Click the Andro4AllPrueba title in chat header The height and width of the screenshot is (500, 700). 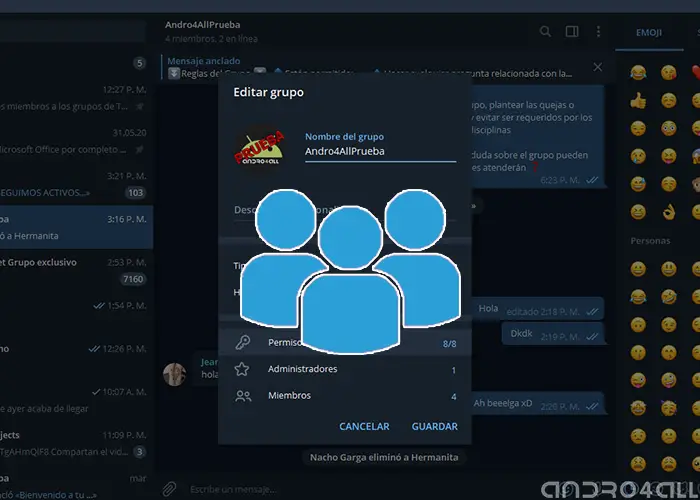202,25
